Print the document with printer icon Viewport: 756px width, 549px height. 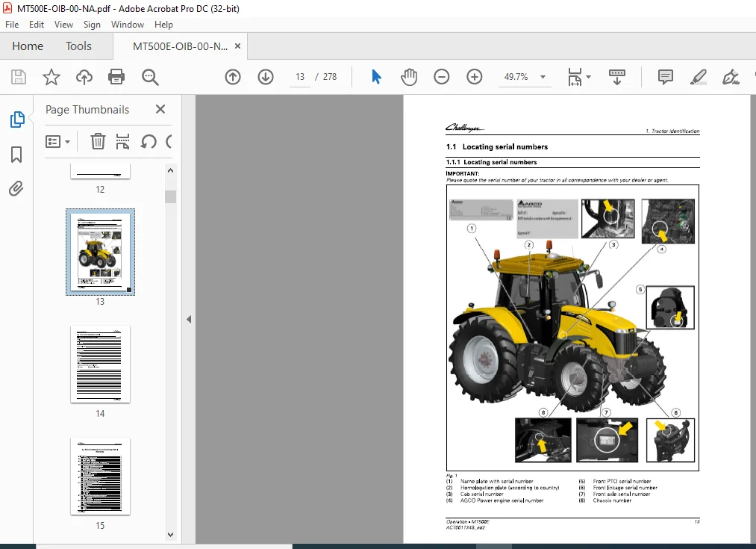[x=116, y=77]
